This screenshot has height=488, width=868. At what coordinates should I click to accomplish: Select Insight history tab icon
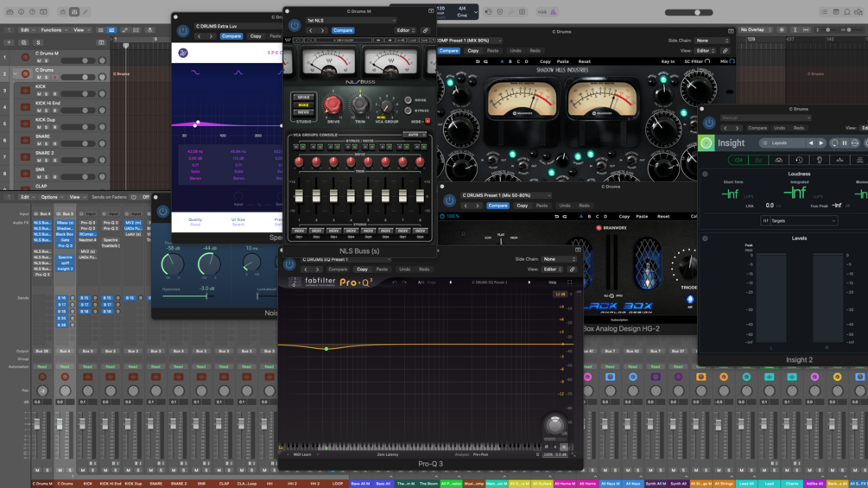pos(799,160)
